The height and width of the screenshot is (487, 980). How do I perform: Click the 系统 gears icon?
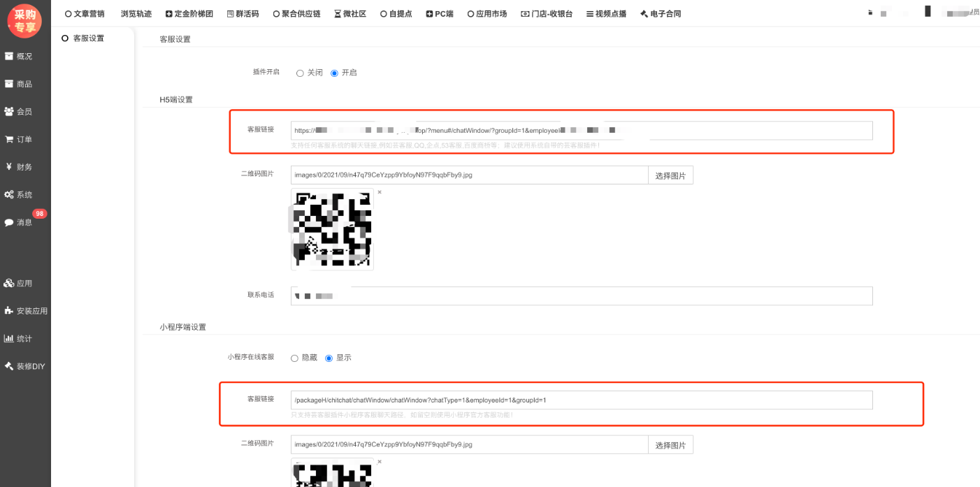coord(10,194)
